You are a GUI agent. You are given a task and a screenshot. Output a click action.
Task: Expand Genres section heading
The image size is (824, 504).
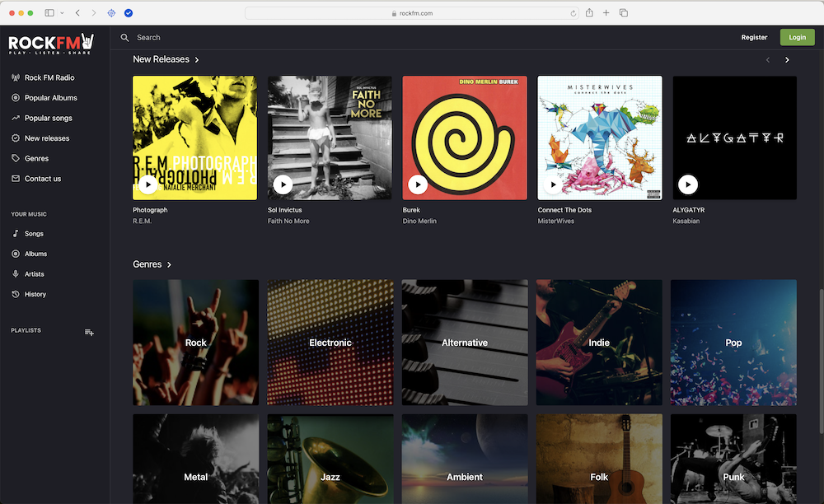point(152,264)
